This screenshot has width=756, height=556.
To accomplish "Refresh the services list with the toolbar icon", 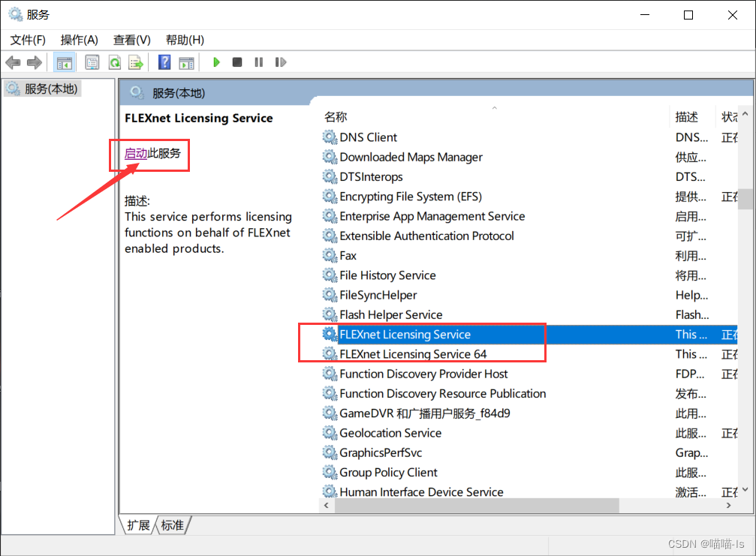I will [x=115, y=62].
